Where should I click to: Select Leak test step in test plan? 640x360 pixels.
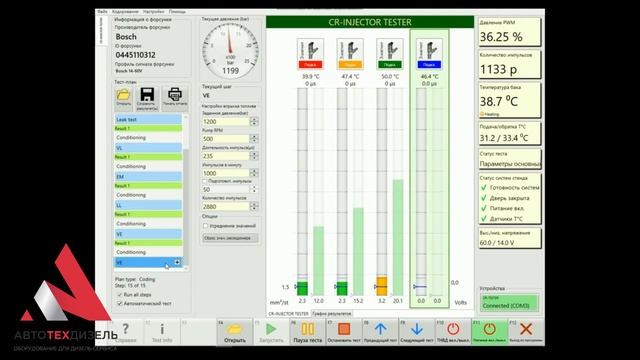pyautogui.click(x=148, y=119)
